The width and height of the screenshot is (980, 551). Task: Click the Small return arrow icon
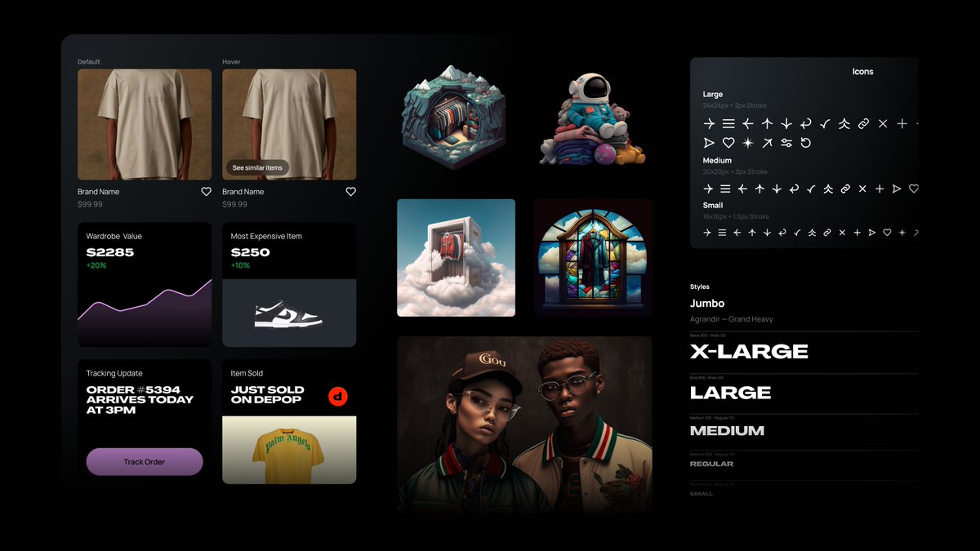tap(782, 233)
